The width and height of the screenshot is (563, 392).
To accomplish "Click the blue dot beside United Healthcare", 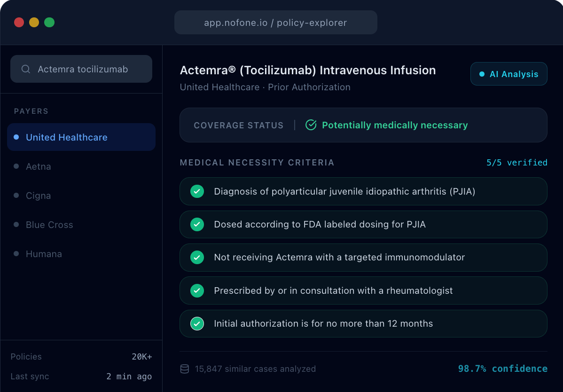I will tap(16, 137).
